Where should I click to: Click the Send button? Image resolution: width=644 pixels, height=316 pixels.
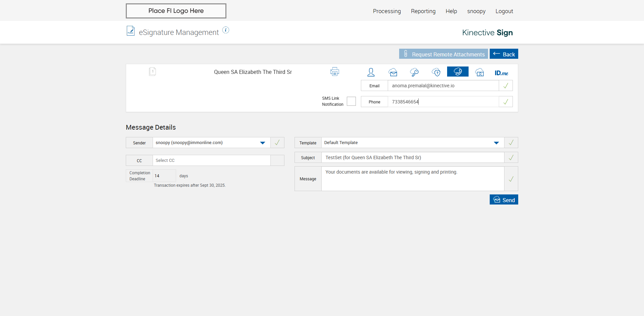[x=503, y=200]
